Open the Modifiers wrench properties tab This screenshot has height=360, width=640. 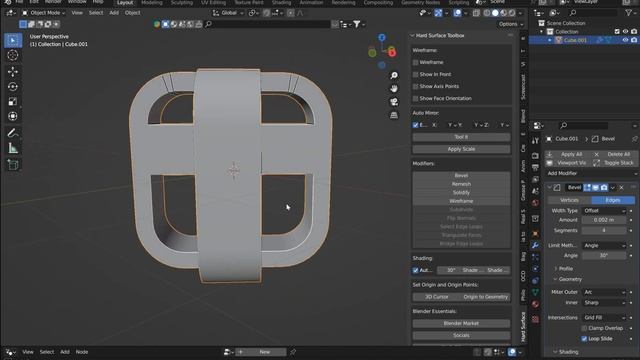point(535,245)
